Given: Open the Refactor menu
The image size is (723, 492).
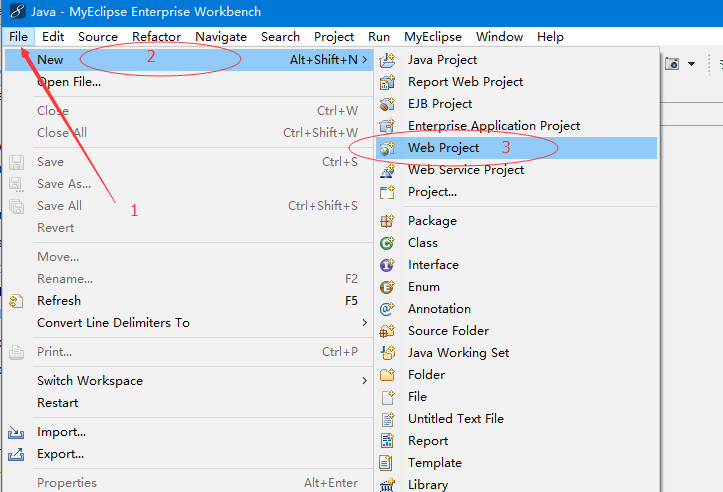Looking at the screenshot, I should pos(156,37).
